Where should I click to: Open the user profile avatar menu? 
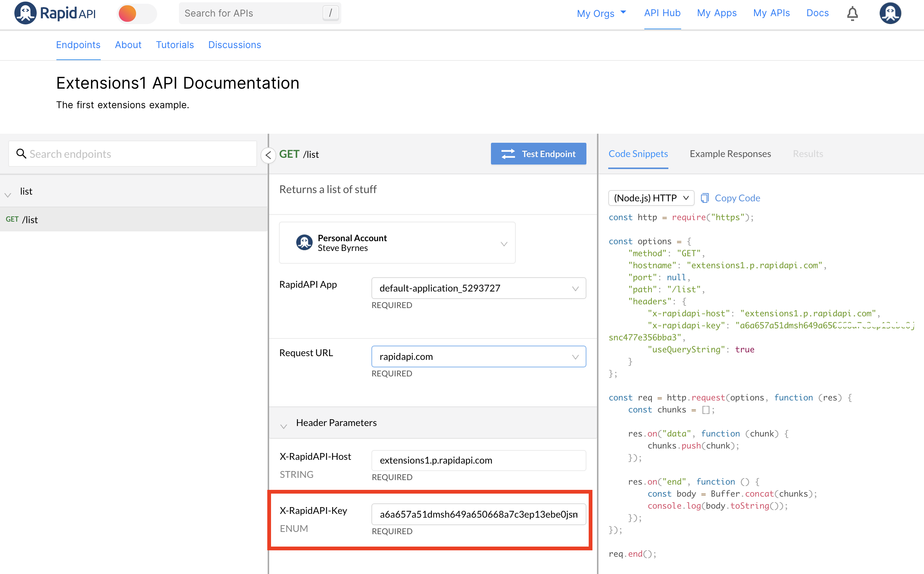[890, 13]
